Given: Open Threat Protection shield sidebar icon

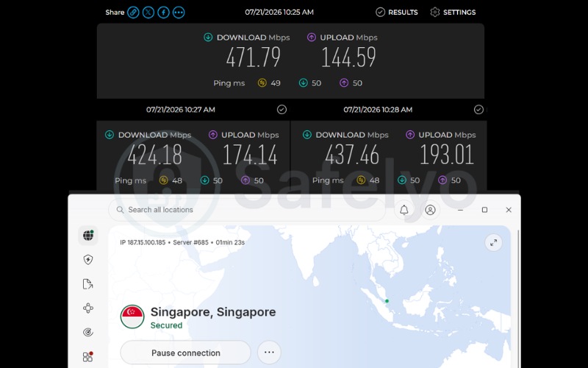Looking at the screenshot, I should [88, 260].
